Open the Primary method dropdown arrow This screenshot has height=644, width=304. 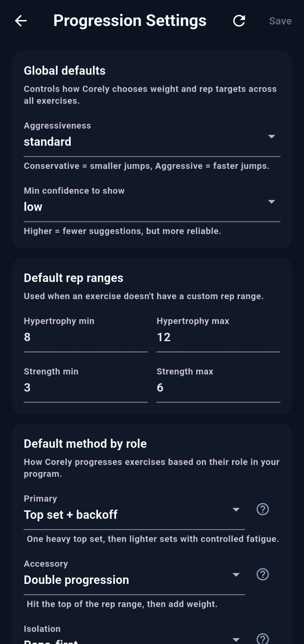coord(236,509)
